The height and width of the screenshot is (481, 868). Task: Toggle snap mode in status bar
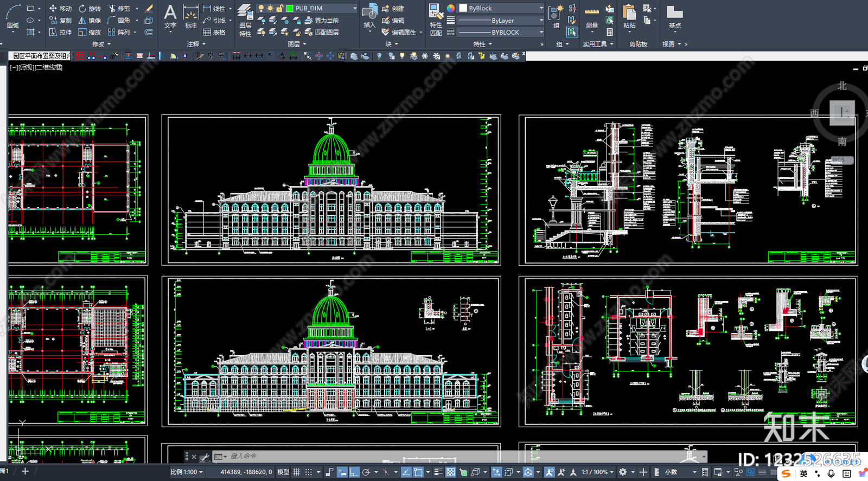coord(309,472)
